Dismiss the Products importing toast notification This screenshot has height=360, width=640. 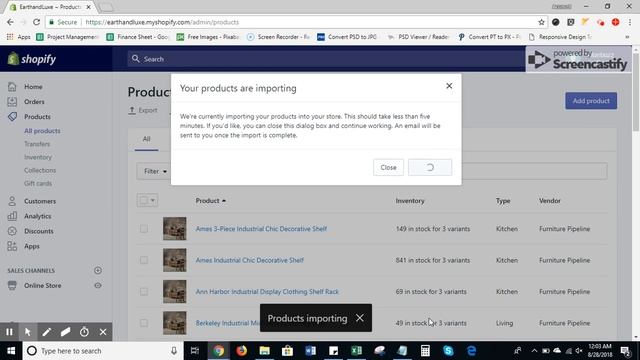point(360,318)
